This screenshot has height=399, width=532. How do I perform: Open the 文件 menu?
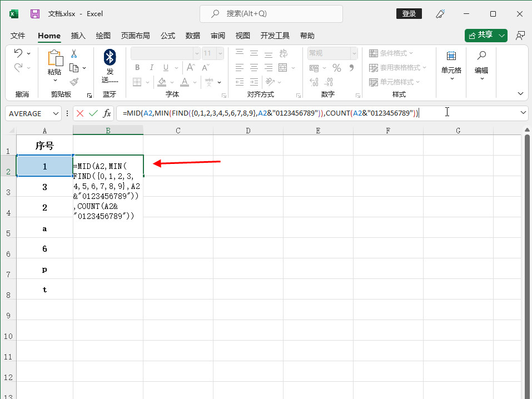pos(18,36)
